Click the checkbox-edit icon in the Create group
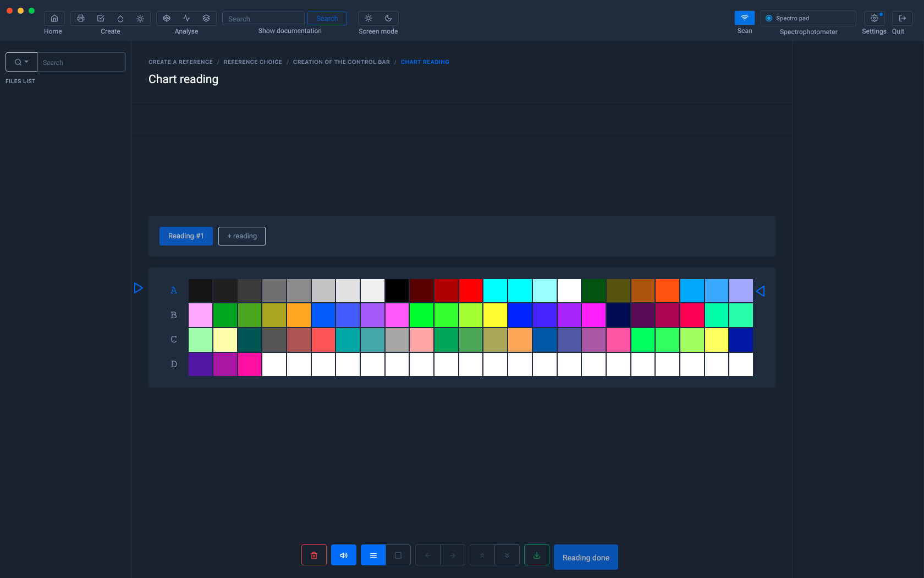Screen dimensions: 924x578 (101, 18)
